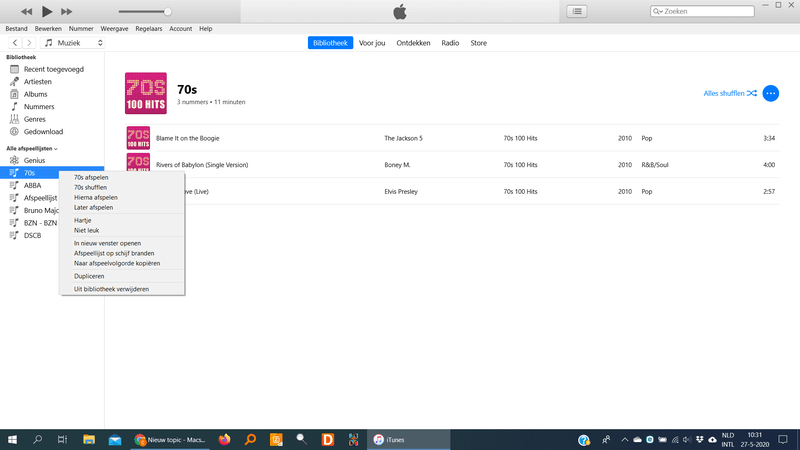Select the Artiesten microphone icon
Image resolution: width=800 pixels, height=450 pixels.
[14, 82]
